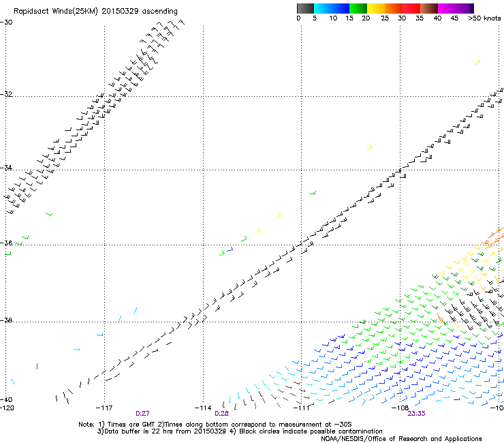Click the 'Rapidscat Winds(25KM) 20150329 ascending' plot title
504x443 pixels.
click(95, 12)
